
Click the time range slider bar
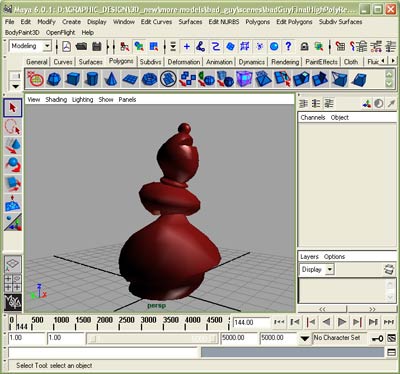153,338
